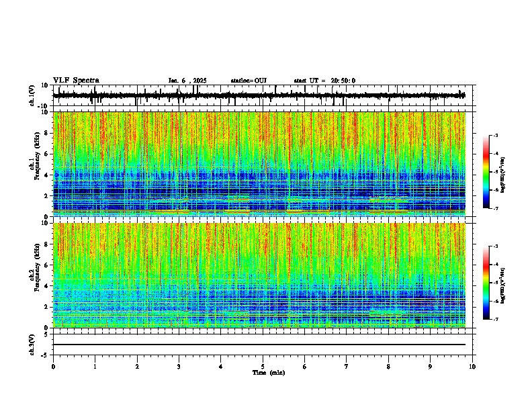This screenshot has width=532, height=411.
Task: Click the ch.1 "Frequency (kHz)" axis label
Action: (37, 156)
